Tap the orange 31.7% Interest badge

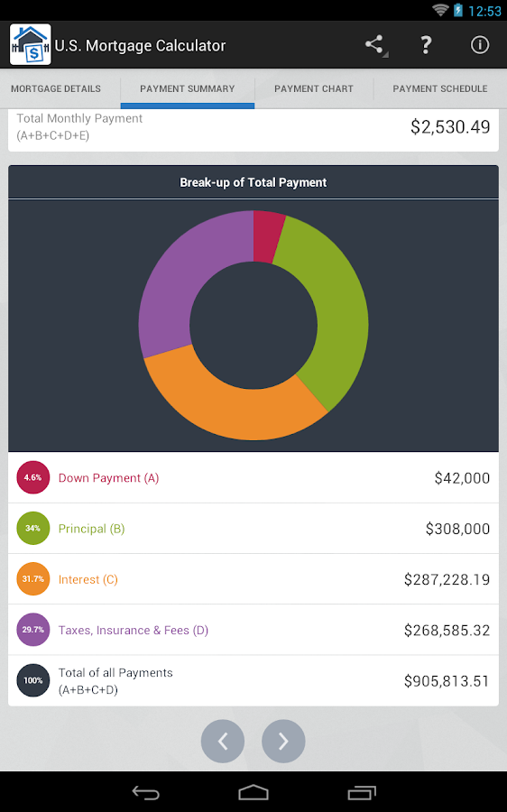pos(33,579)
